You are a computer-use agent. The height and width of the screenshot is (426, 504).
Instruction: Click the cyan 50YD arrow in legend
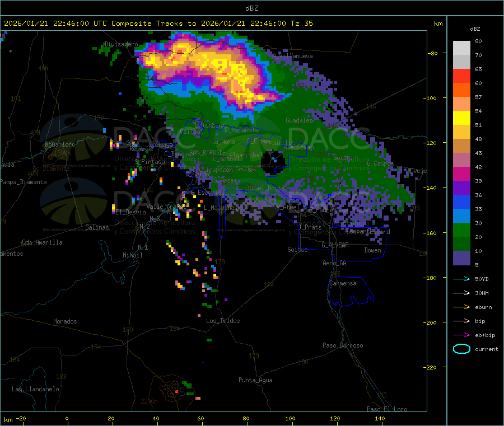(461, 279)
